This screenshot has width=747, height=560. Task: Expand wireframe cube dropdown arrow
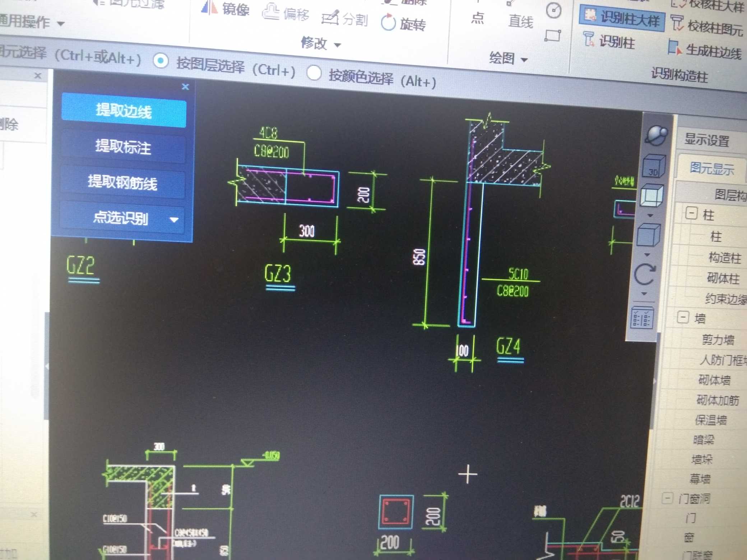[650, 215]
